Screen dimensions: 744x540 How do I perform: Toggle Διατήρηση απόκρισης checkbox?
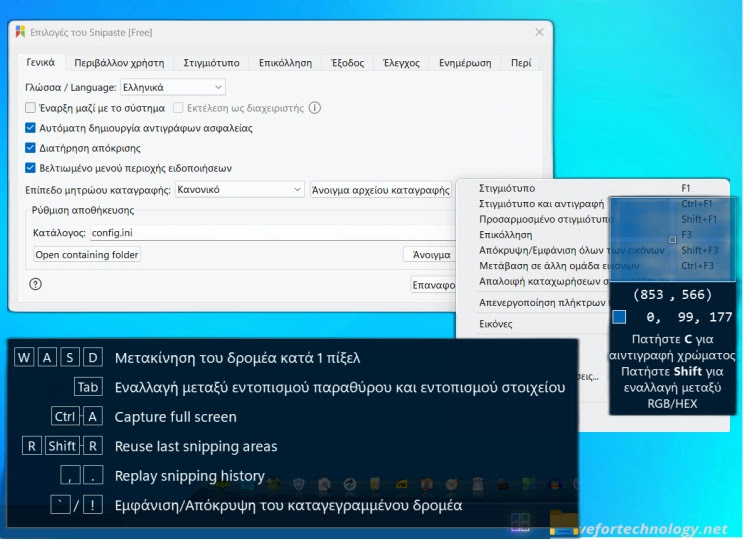coord(30,148)
